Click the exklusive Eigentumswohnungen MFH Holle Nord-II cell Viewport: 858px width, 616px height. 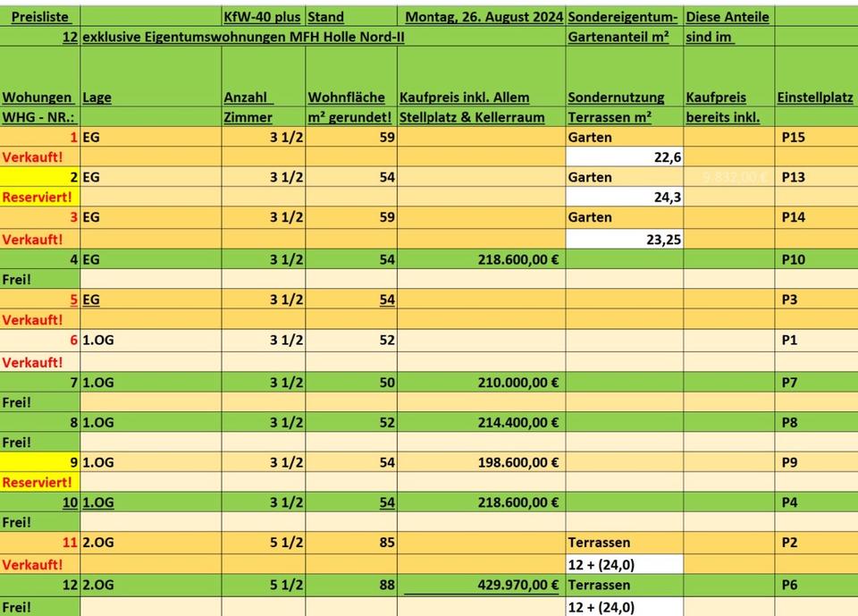(241, 37)
